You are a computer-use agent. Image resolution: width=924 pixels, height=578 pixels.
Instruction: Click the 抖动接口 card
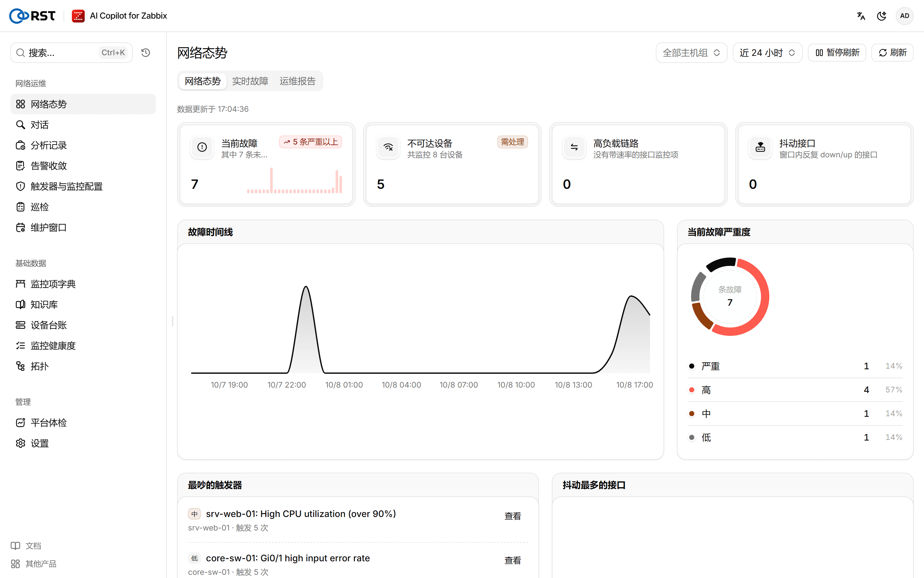[824, 164]
